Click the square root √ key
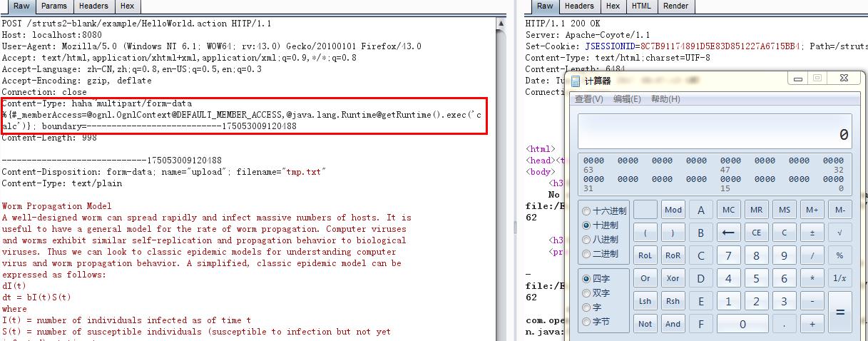This screenshot has width=868, height=341. [839, 233]
